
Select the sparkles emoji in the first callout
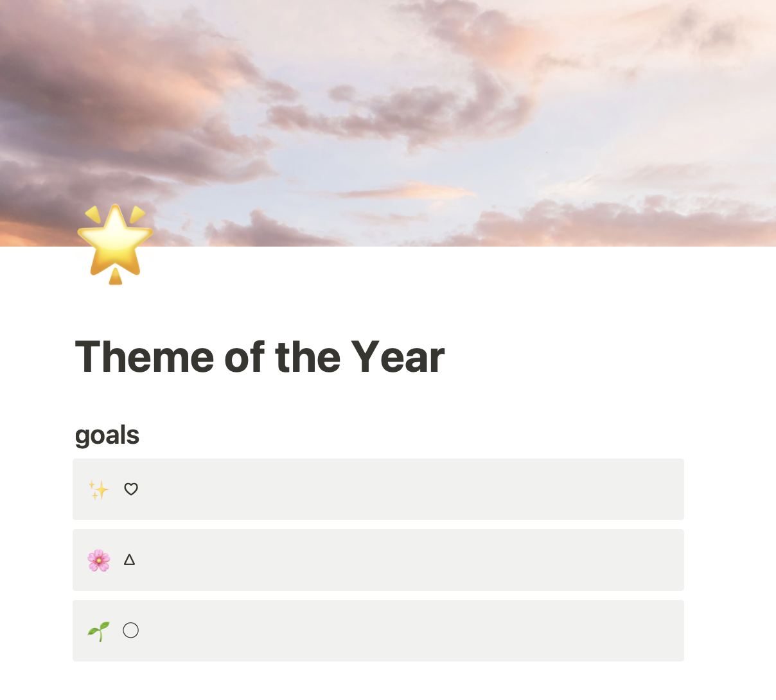pyautogui.click(x=100, y=489)
